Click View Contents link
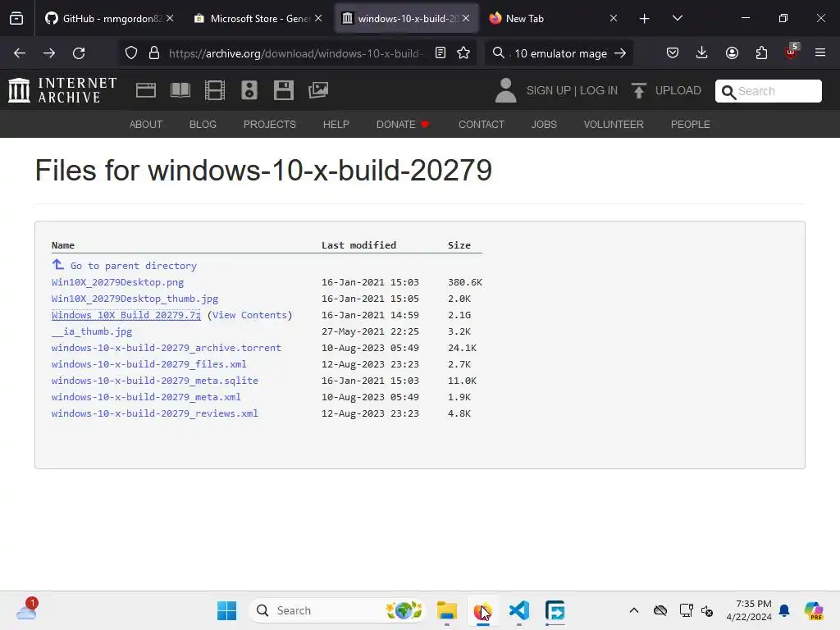 point(249,315)
